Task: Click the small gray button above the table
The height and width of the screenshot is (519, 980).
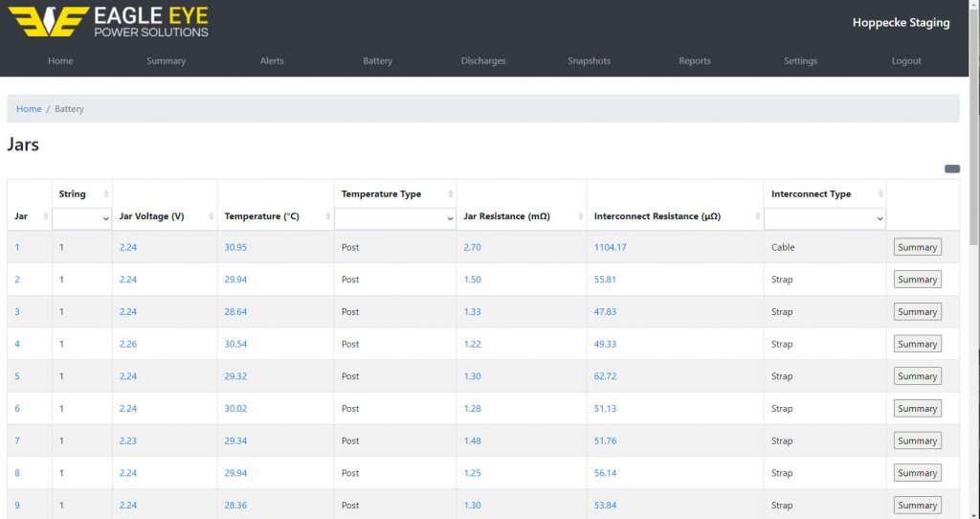Action: [952, 169]
